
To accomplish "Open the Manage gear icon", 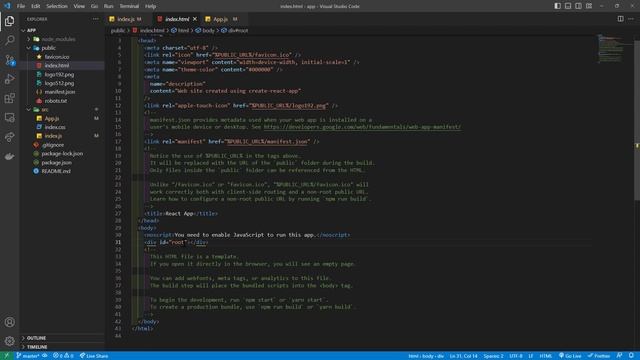I will tap(9, 341).
